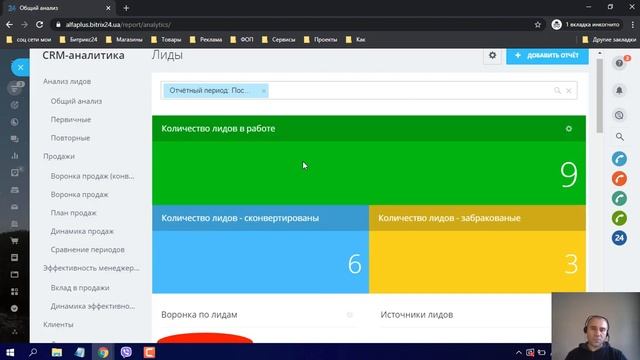Expand the Продажи section
640x360 pixels.
(x=59, y=156)
